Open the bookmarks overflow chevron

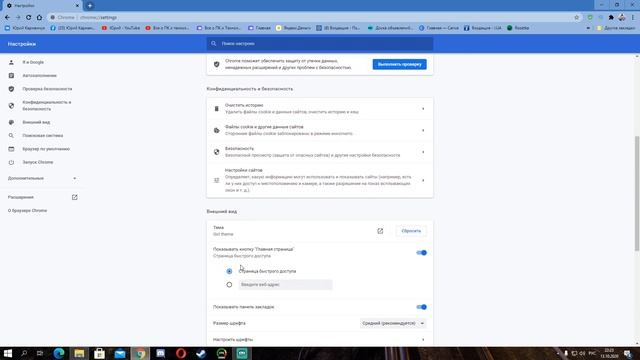tap(588, 28)
